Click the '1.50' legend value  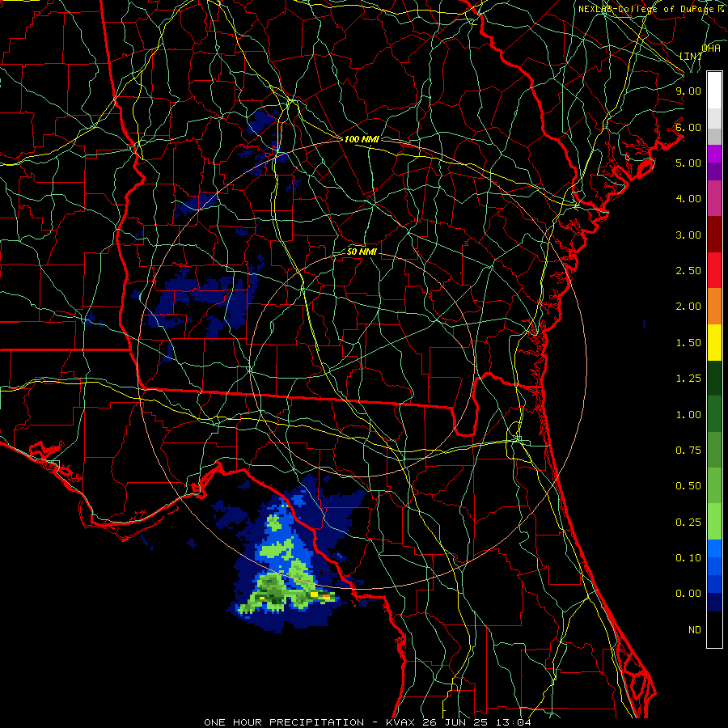pos(688,343)
